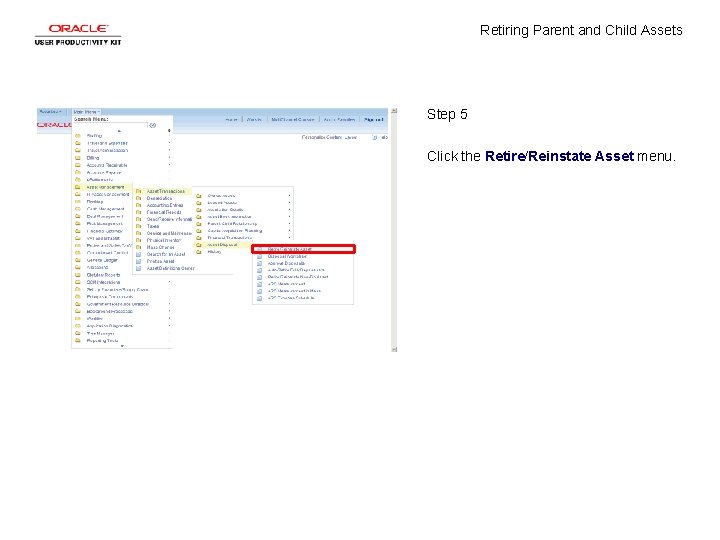Click the scrollbar down arrow on the page

click(394, 349)
